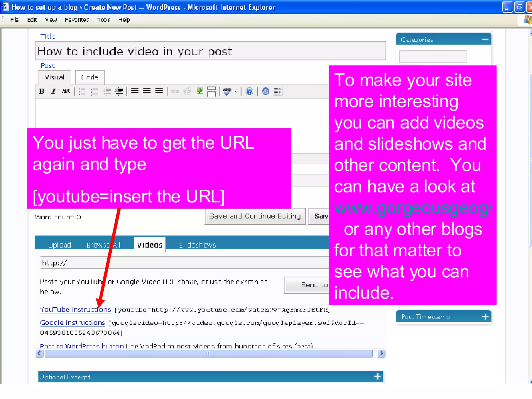Screen dimensions: 532x399
Task: Open the Upload media tab
Action: coord(60,245)
